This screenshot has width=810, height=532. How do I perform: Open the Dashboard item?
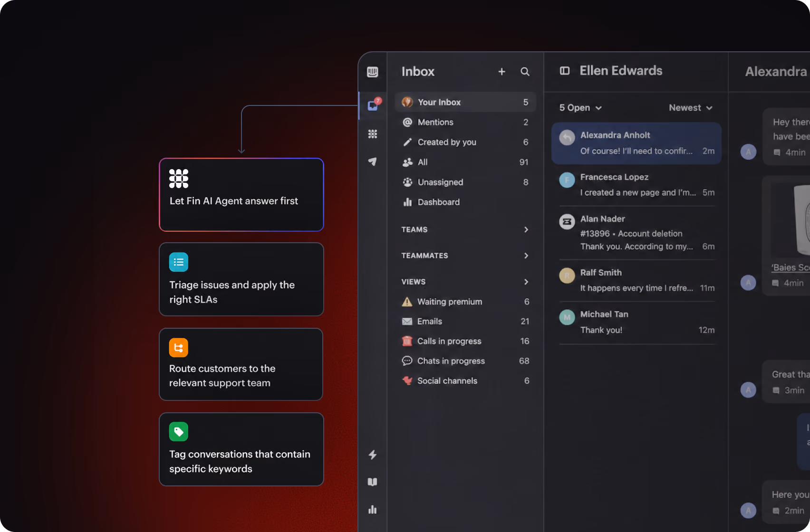click(465, 202)
